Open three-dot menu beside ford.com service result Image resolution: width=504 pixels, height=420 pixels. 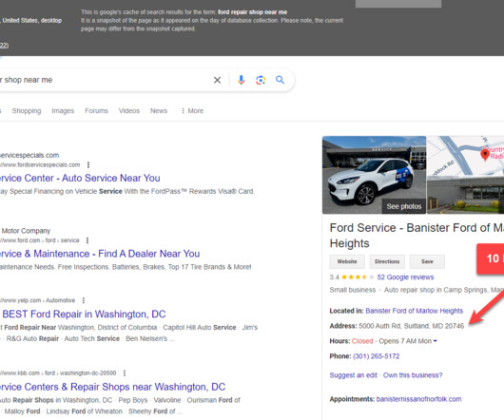87,240
